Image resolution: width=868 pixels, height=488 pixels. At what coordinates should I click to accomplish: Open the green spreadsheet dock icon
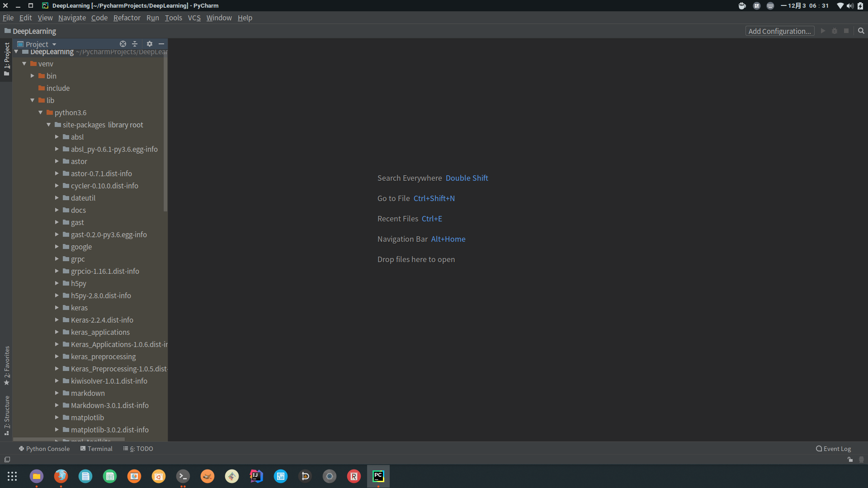click(x=110, y=476)
